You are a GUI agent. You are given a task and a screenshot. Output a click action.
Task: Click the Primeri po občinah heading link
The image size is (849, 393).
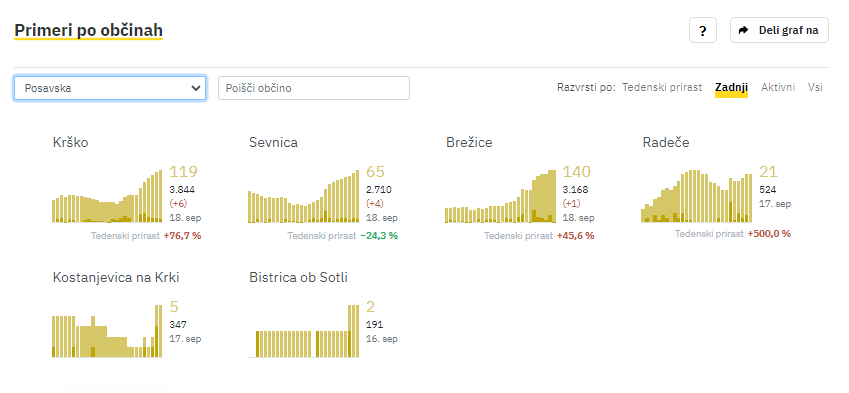[x=88, y=31]
